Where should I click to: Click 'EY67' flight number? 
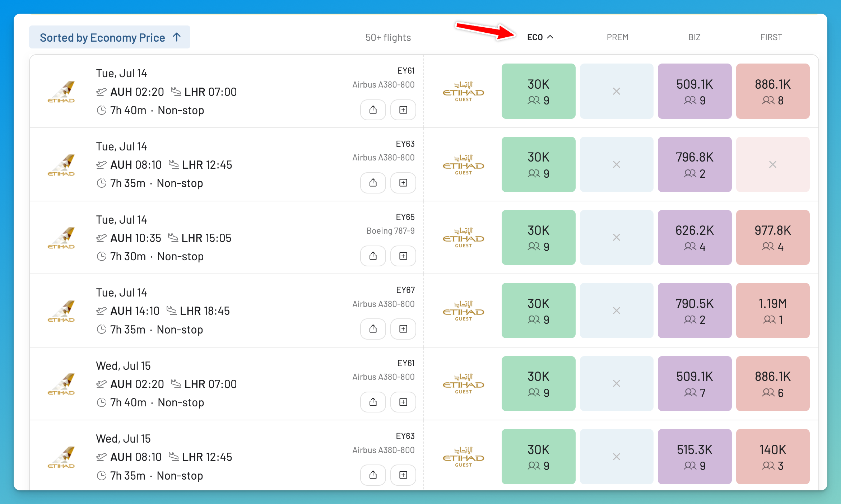(x=405, y=290)
